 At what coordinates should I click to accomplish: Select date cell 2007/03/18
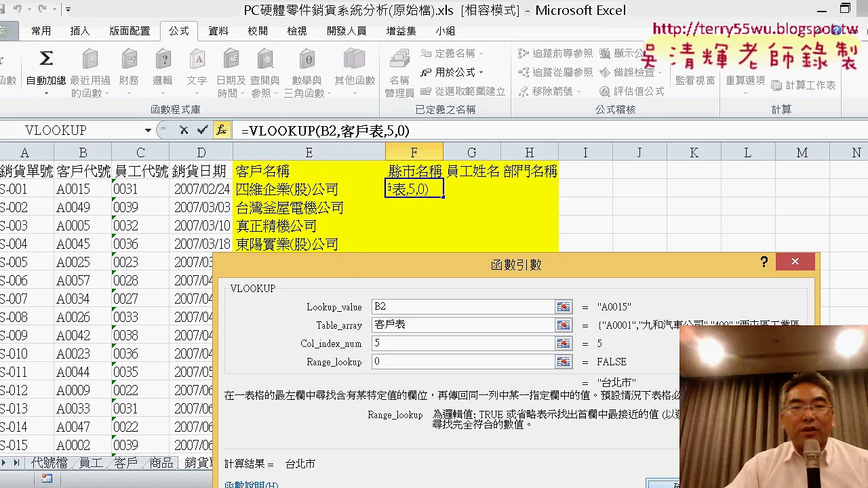[x=202, y=244]
